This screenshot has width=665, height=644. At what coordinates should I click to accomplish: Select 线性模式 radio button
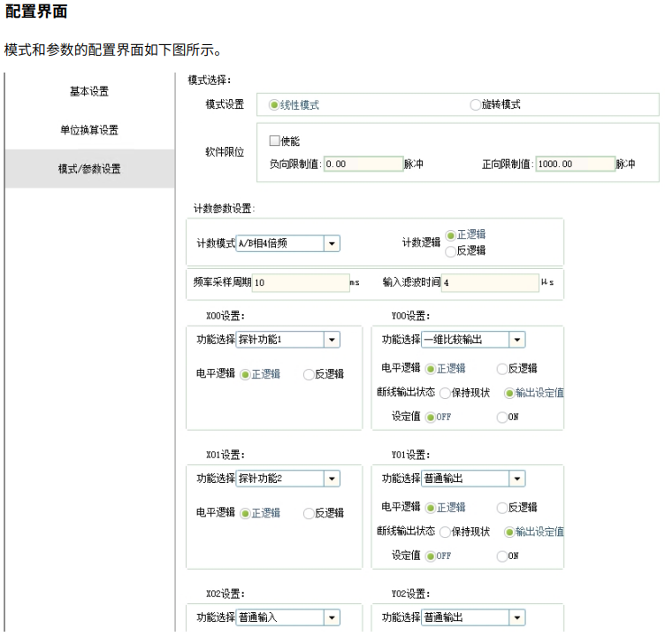point(274,104)
